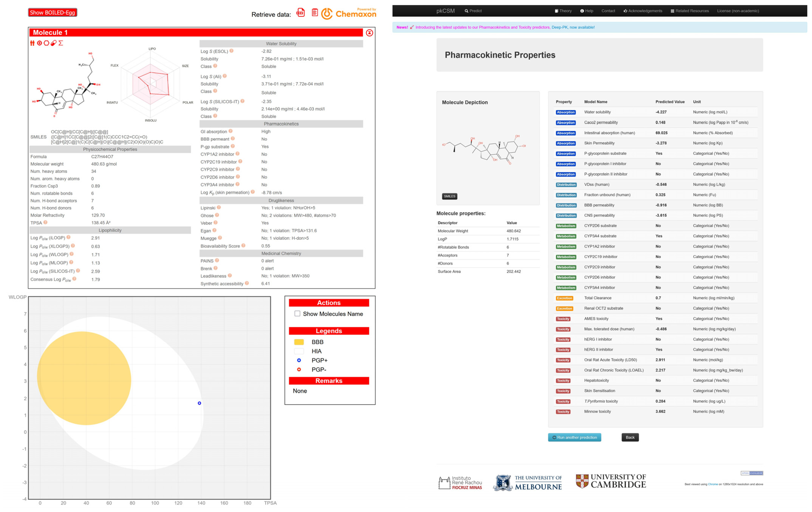Click the Water solubility predicted value -4.227

point(661,112)
